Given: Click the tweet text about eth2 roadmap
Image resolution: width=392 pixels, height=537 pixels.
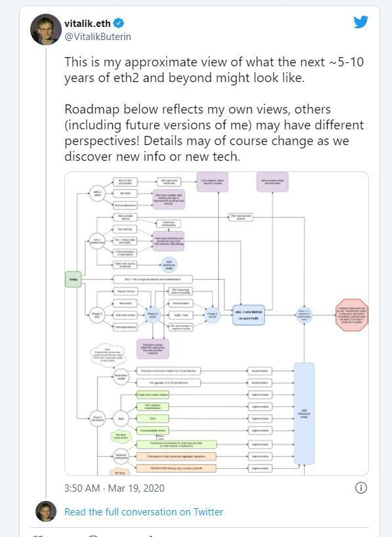Looking at the screenshot, I should coord(214,109).
